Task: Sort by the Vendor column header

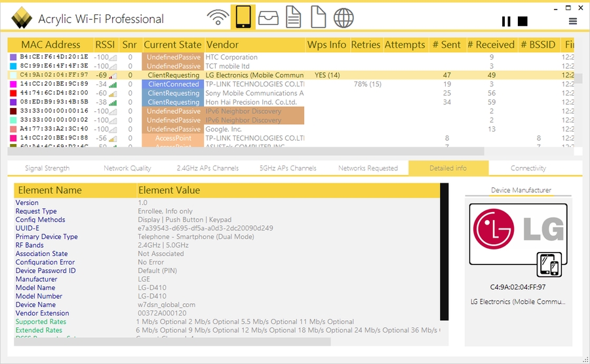Action: 223,45
